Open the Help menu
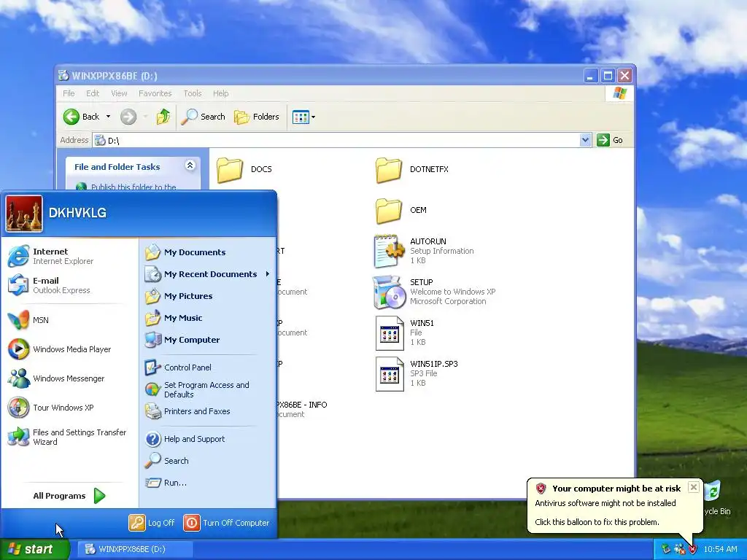This screenshot has width=747, height=560. click(220, 93)
